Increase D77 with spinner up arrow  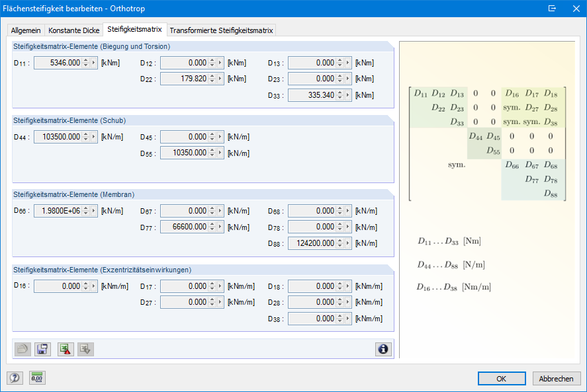point(212,225)
